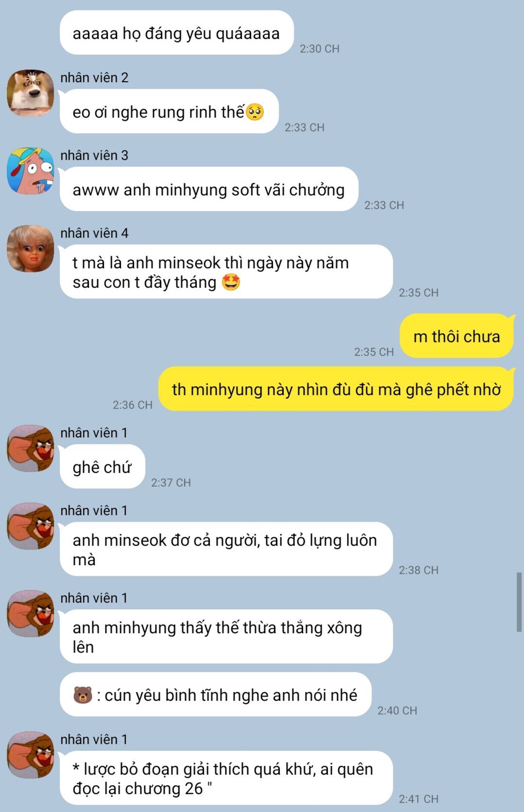The width and height of the screenshot is (524, 812).
Task: Click the bear emoji in the message
Action: click(x=83, y=695)
